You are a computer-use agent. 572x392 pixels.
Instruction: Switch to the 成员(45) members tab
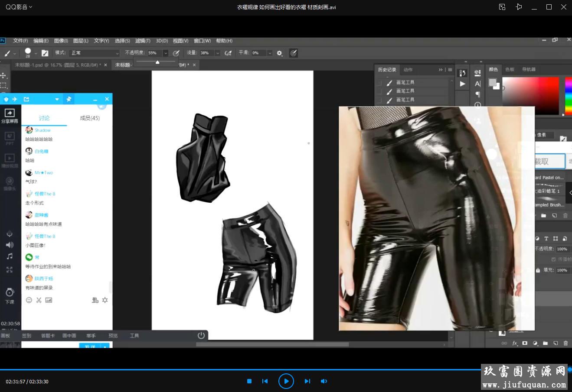[90, 118]
